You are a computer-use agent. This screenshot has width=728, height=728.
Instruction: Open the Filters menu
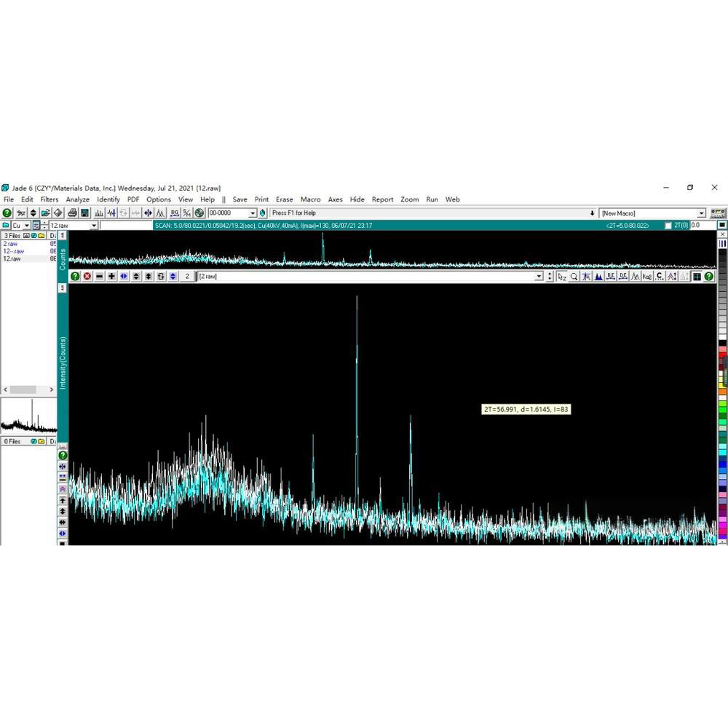click(50, 199)
